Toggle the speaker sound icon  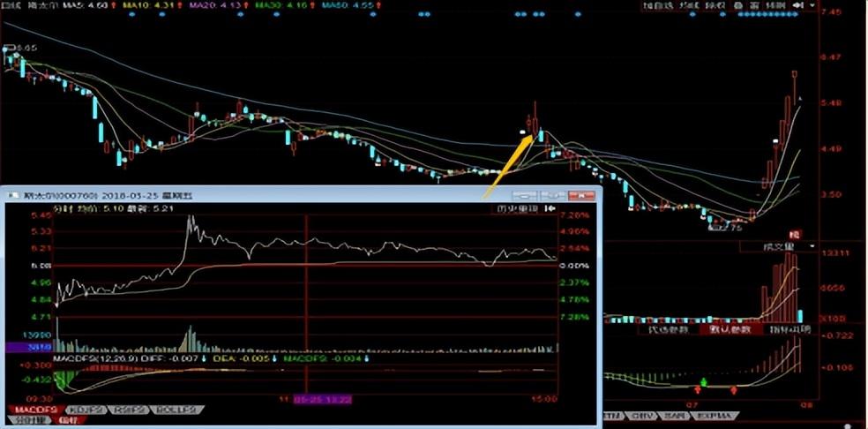pos(797,5)
